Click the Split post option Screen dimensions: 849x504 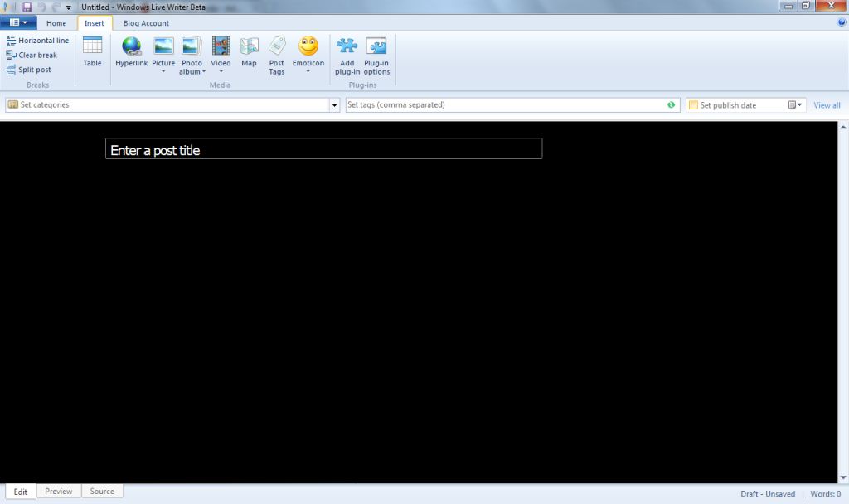point(28,70)
